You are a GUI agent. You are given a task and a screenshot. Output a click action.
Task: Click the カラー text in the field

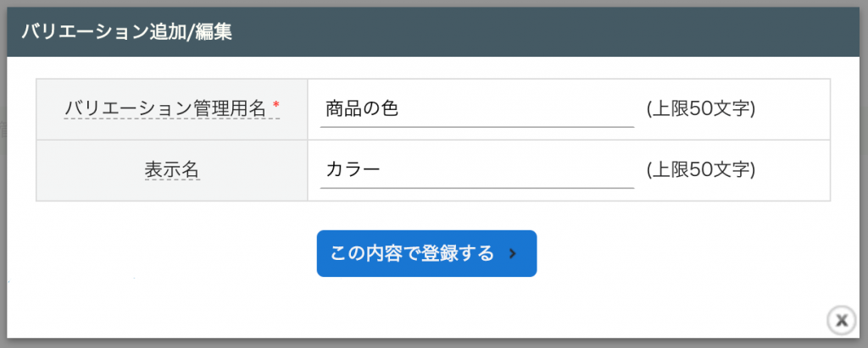(353, 170)
